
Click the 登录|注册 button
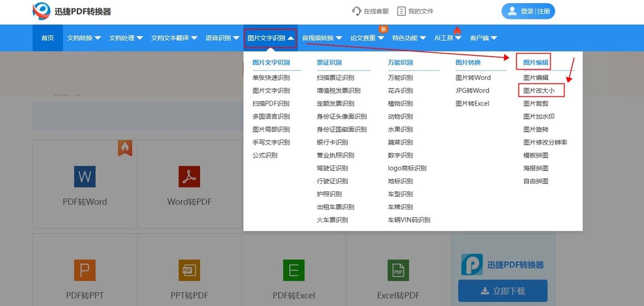pos(528,11)
